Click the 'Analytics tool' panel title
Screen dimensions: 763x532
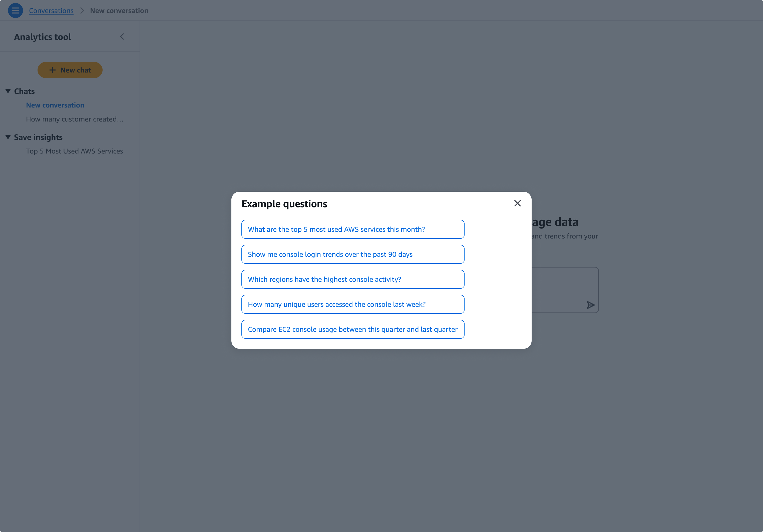tap(43, 37)
